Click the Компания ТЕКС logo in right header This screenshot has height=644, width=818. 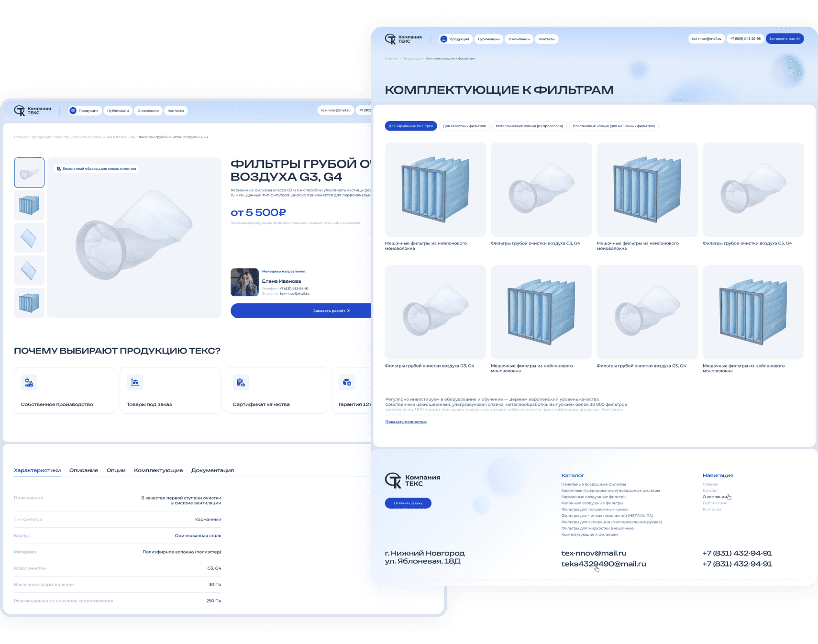click(403, 39)
